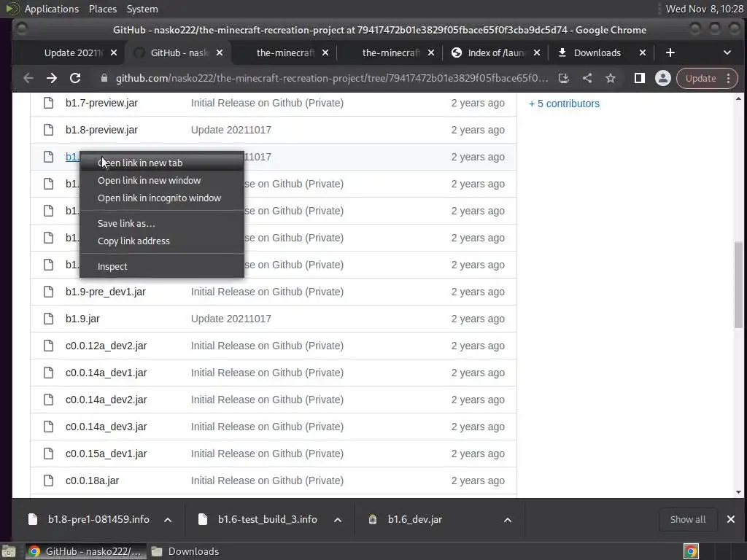The image size is (747, 560).
Task: Go forward using the browser forward arrow
Action: (52, 78)
